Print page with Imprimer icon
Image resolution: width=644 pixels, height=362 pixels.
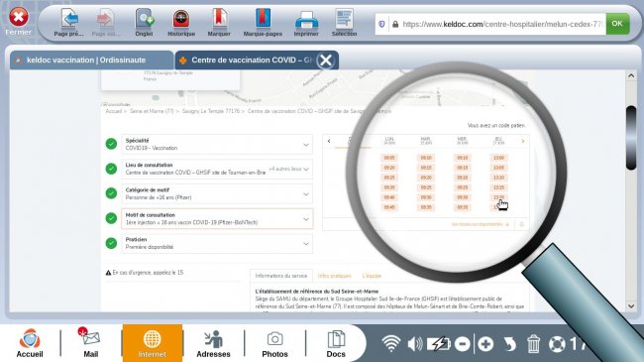(x=306, y=20)
